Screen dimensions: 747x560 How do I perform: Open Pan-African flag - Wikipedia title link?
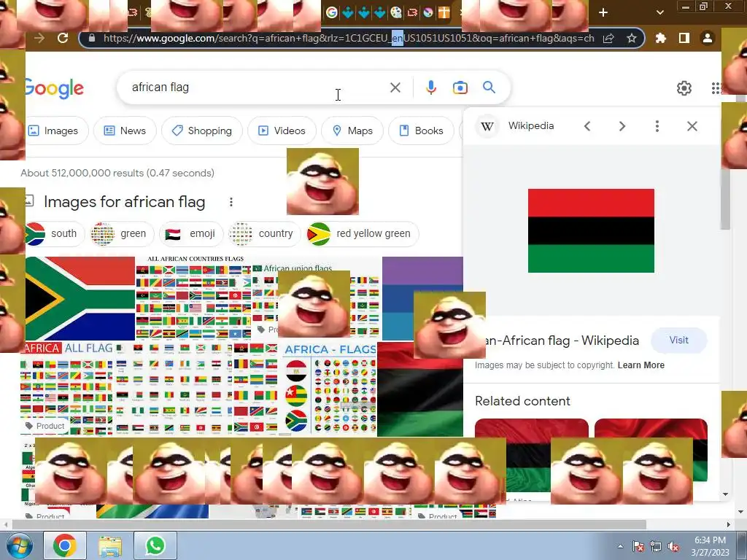(562, 341)
